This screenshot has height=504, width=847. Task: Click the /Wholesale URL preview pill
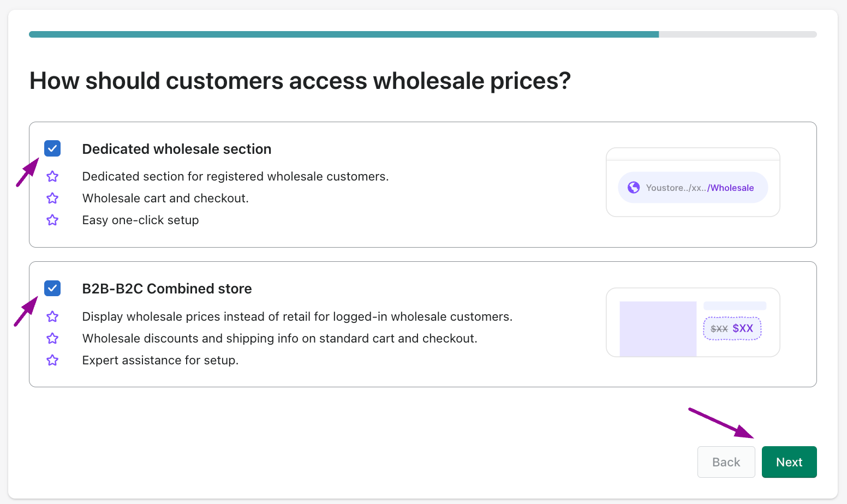(693, 188)
